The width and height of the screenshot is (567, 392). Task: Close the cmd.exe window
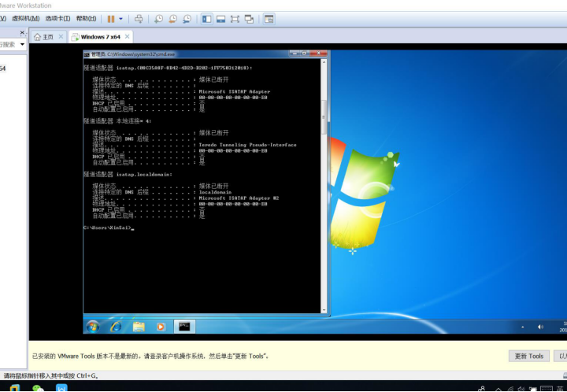318,53
